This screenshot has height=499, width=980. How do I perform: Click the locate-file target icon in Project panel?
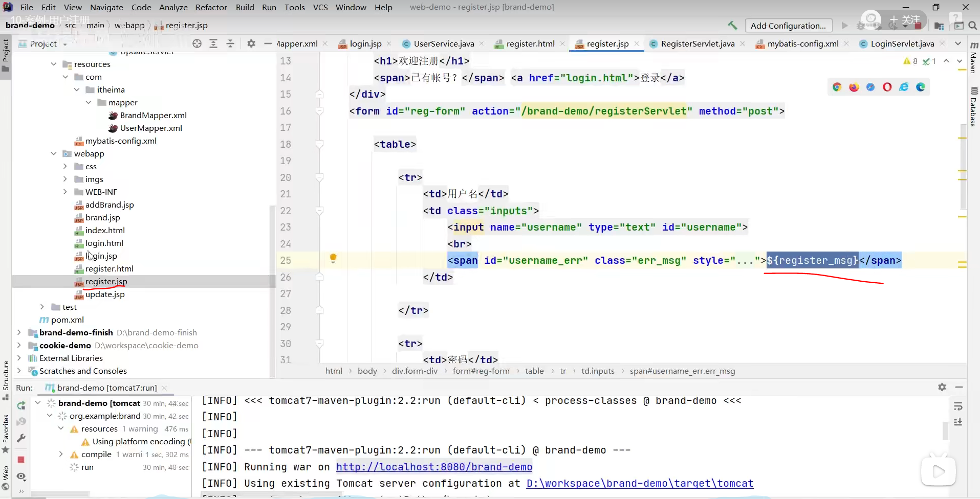(197, 44)
